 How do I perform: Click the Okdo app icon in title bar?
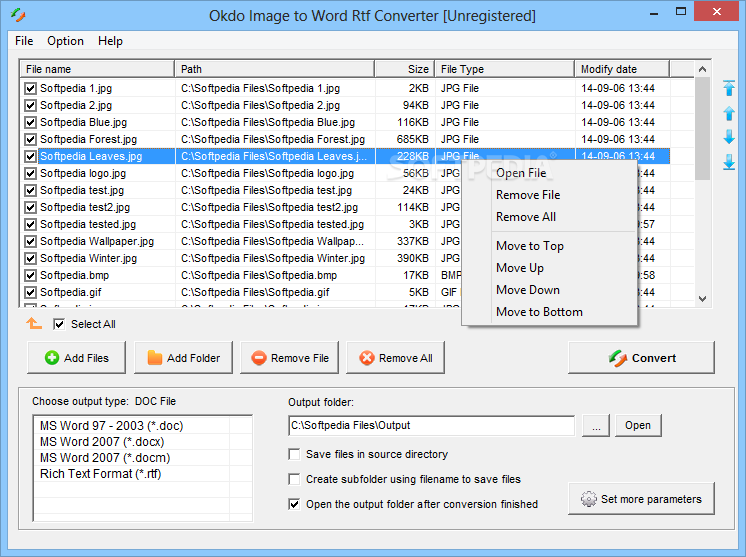18,15
